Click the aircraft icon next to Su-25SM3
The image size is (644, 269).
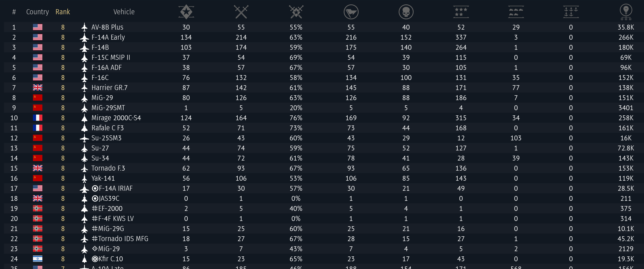click(x=85, y=138)
